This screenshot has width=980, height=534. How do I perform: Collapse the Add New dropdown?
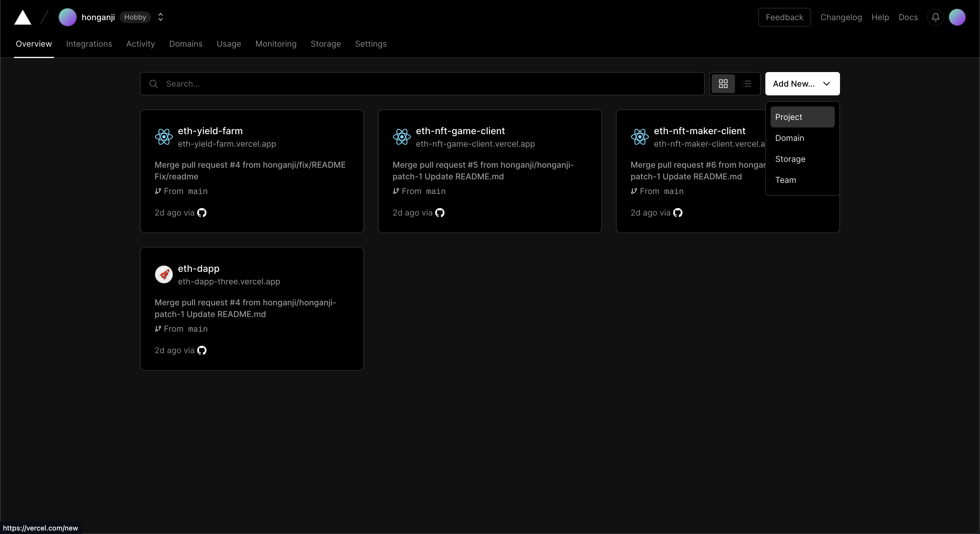click(x=802, y=84)
